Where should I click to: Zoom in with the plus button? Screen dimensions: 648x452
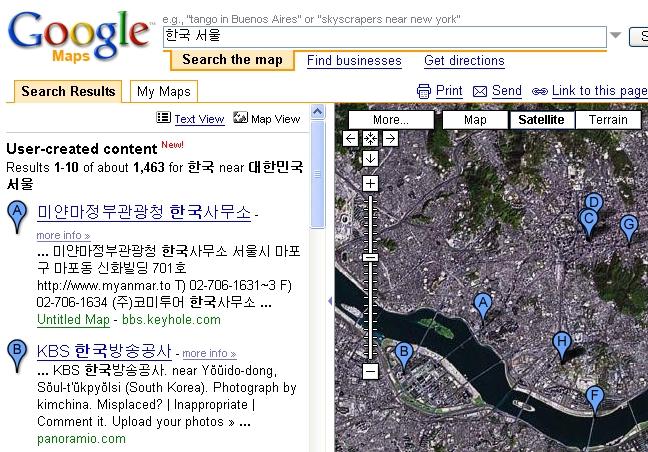[370, 183]
